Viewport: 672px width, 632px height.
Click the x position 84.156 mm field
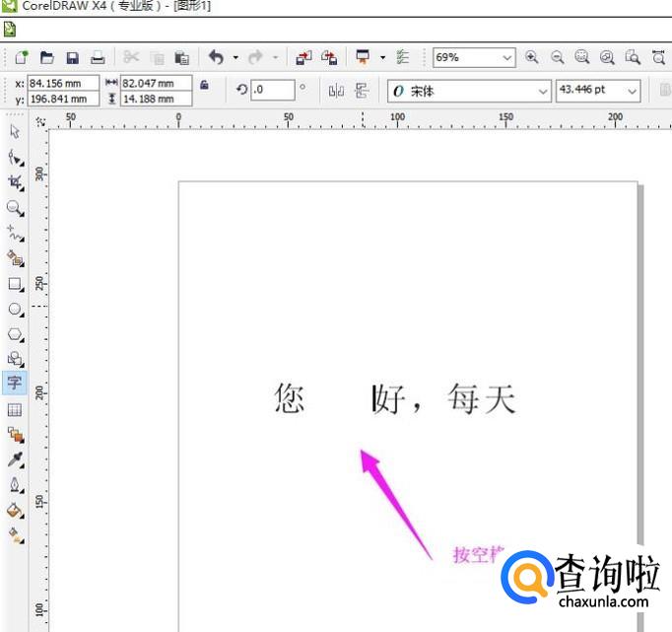[x=63, y=84]
